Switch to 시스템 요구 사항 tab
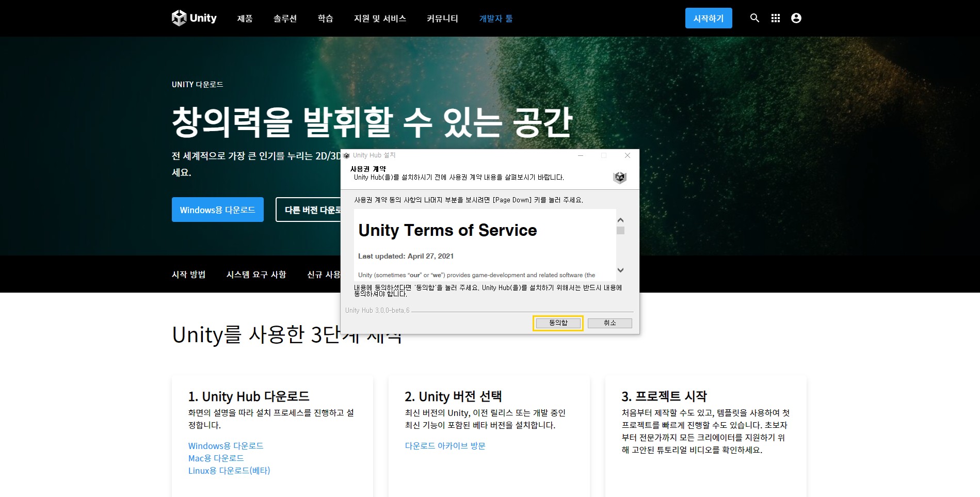This screenshot has width=980, height=497. pyautogui.click(x=256, y=275)
